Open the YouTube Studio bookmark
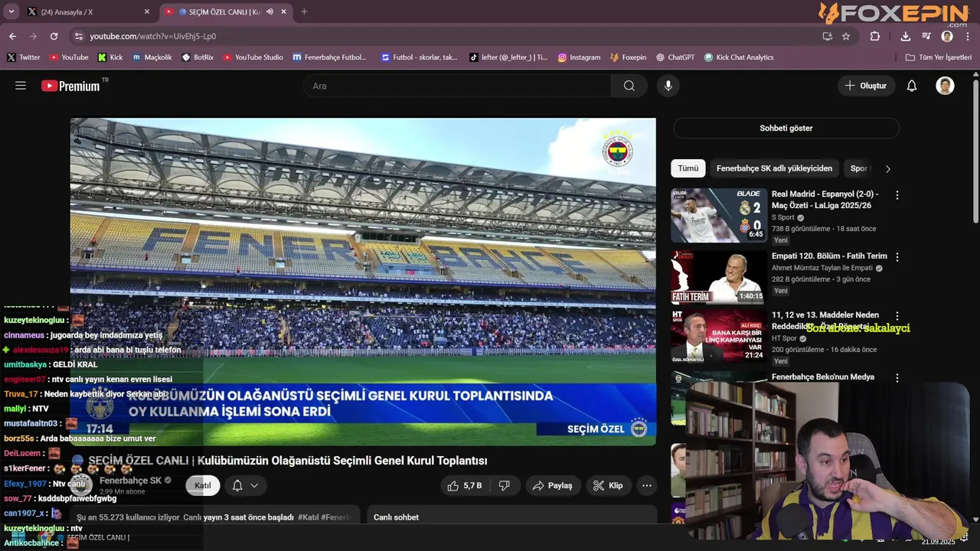 point(253,57)
